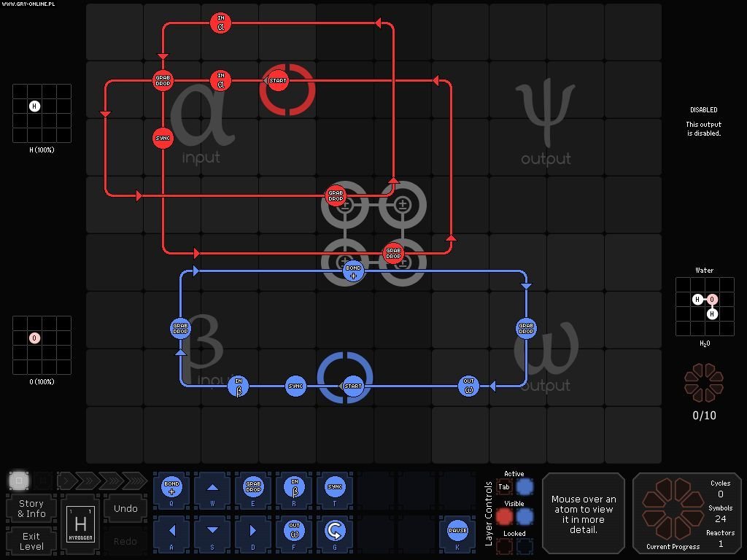Viewport: 747px width, 560px height.
Task: Click the Hydrogen element tile
Action: coord(80,524)
